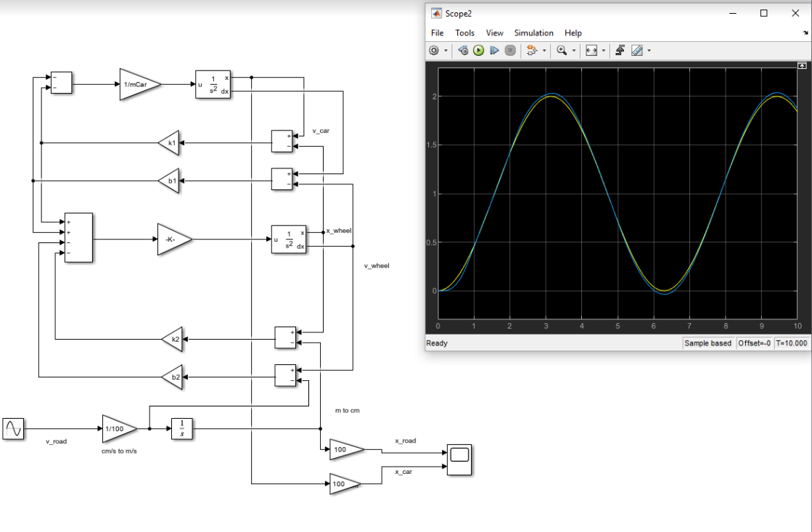Open the span axes dropdown arrow
Image resolution: width=812 pixels, height=532 pixels.
(604, 50)
